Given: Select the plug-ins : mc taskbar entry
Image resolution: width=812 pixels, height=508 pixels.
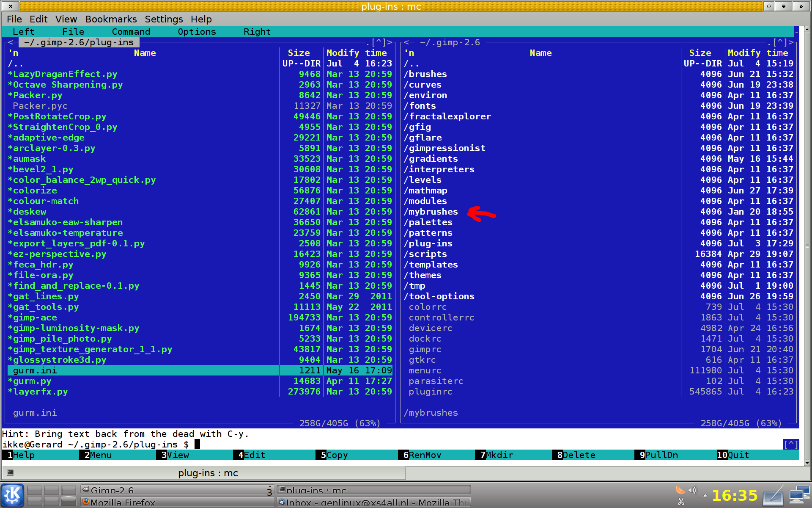Looking at the screenshot, I should click(374, 490).
